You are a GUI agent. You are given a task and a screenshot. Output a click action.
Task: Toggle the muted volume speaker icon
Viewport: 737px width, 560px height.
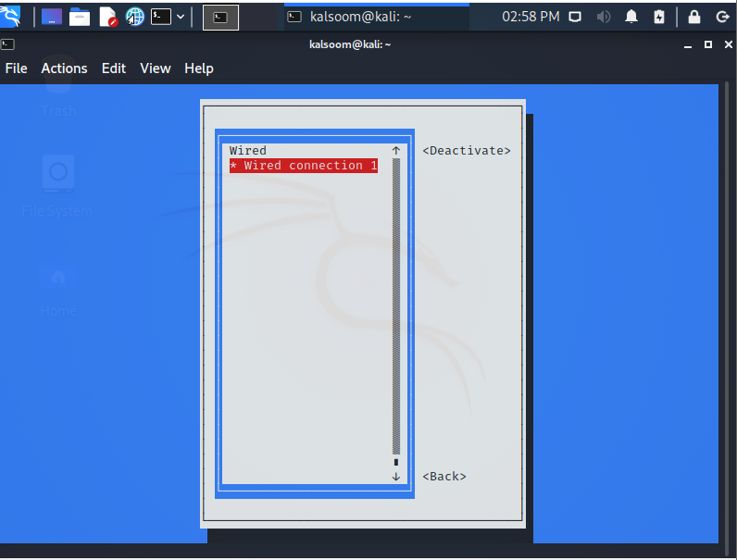tap(604, 18)
